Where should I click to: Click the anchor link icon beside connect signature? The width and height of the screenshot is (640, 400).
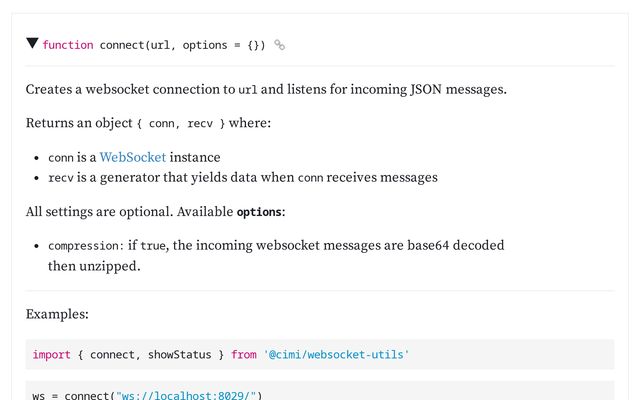[279, 45]
